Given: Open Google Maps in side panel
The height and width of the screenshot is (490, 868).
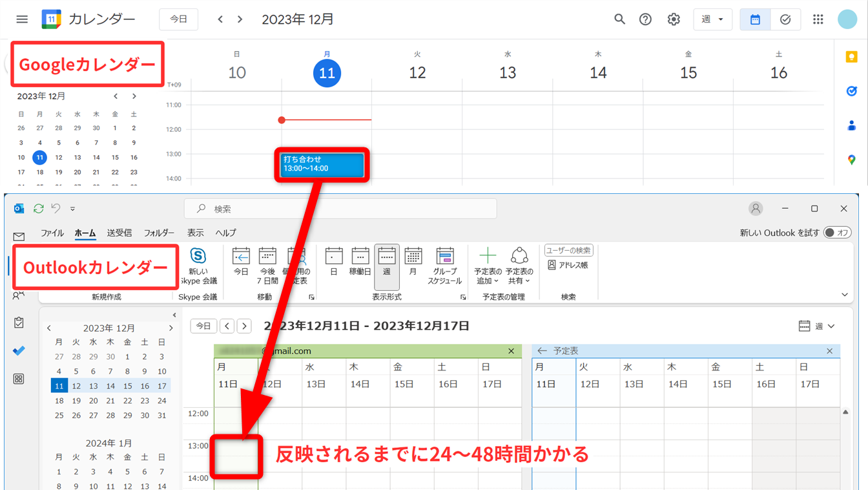Looking at the screenshot, I should click(x=851, y=160).
